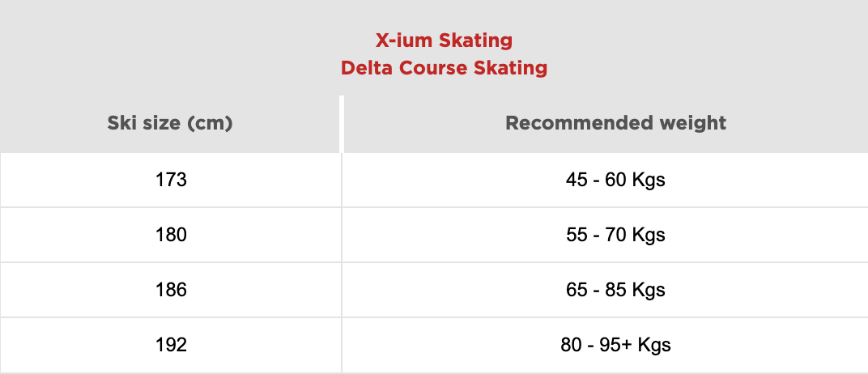The image size is (868, 374).
Task: Click the white divider between the column headers
Action: pyautogui.click(x=342, y=124)
